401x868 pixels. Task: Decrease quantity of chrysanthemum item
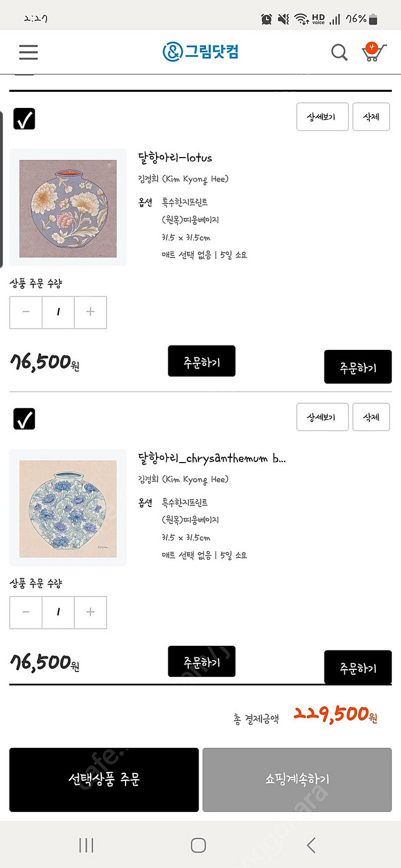click(x=26, y=612)
